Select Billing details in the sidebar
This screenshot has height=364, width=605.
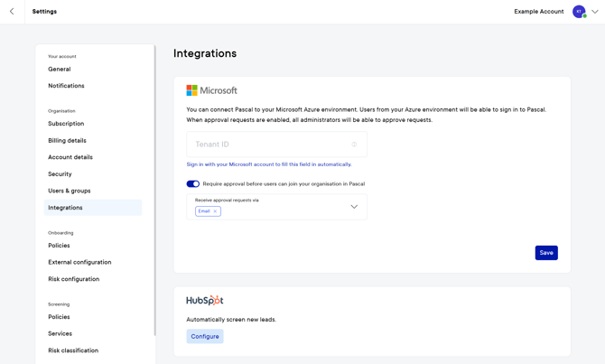tap(68, 141)
